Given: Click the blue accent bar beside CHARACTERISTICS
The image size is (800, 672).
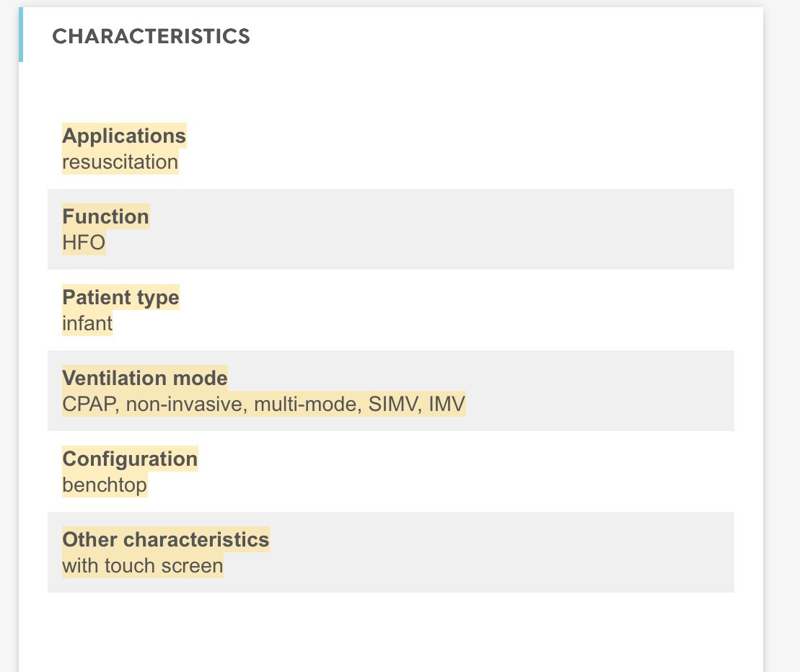Looking at the screenshot, I should 21,35.
